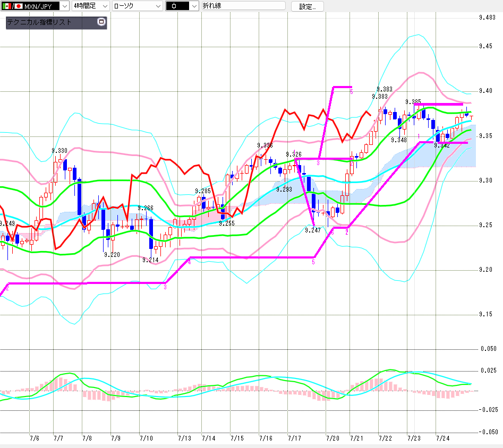Click the 7/13 date label on time axis
Viewport: 503px width, 448px height.
point(184,438)
